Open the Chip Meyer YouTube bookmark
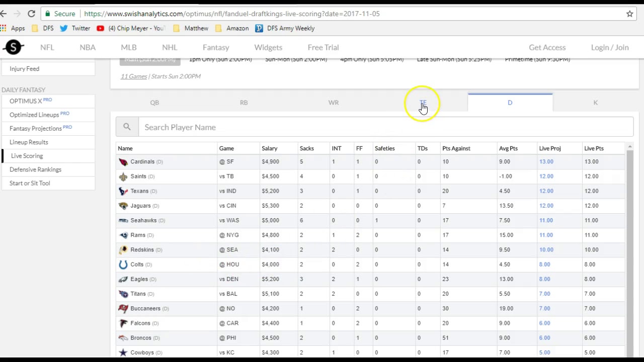Screen dimensions: 644x362 point(131,28)
